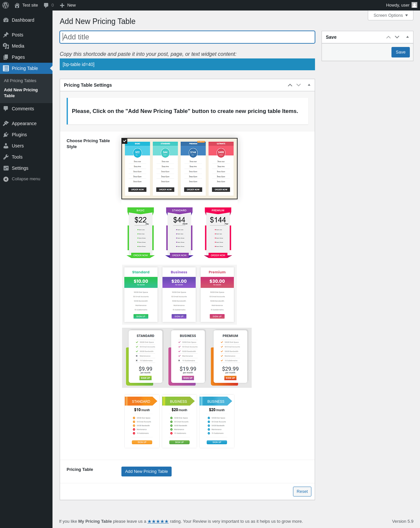Click the Add New Pricing Table button

click(146, 472)
